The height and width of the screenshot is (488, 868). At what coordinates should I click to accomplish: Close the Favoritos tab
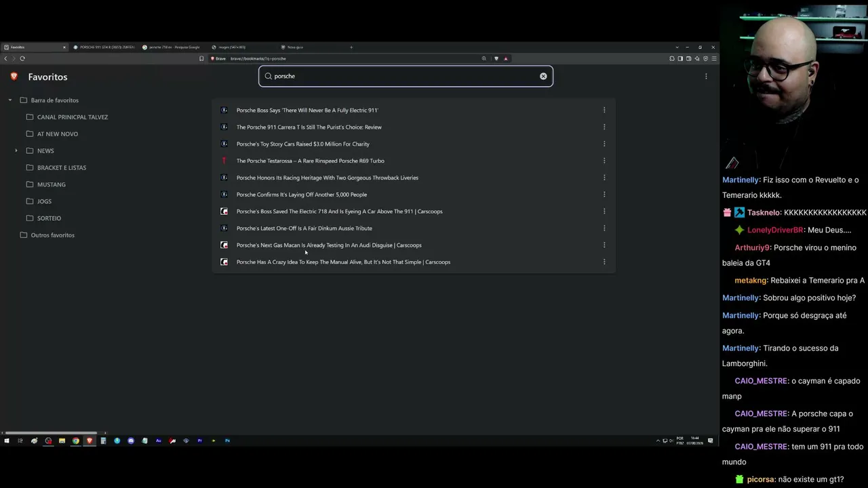tap(64, 47)
